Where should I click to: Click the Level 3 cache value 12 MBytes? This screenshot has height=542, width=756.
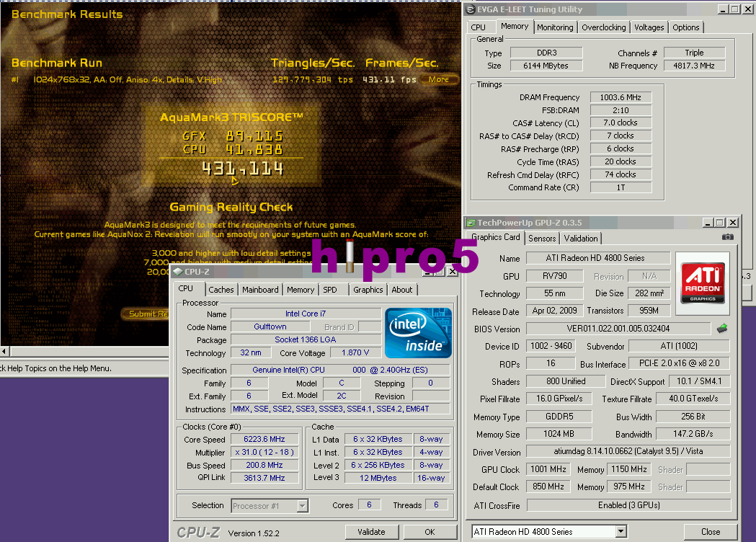(378, 478)
